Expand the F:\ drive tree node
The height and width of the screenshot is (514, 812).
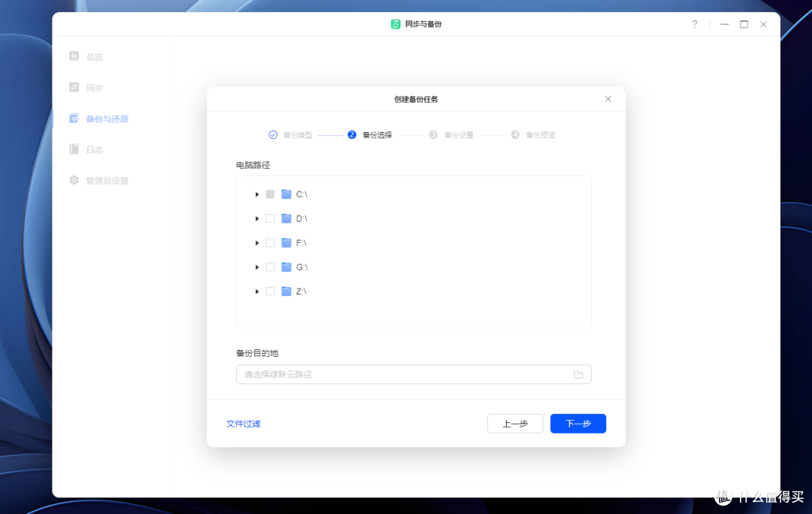click(x=257, y=242)
